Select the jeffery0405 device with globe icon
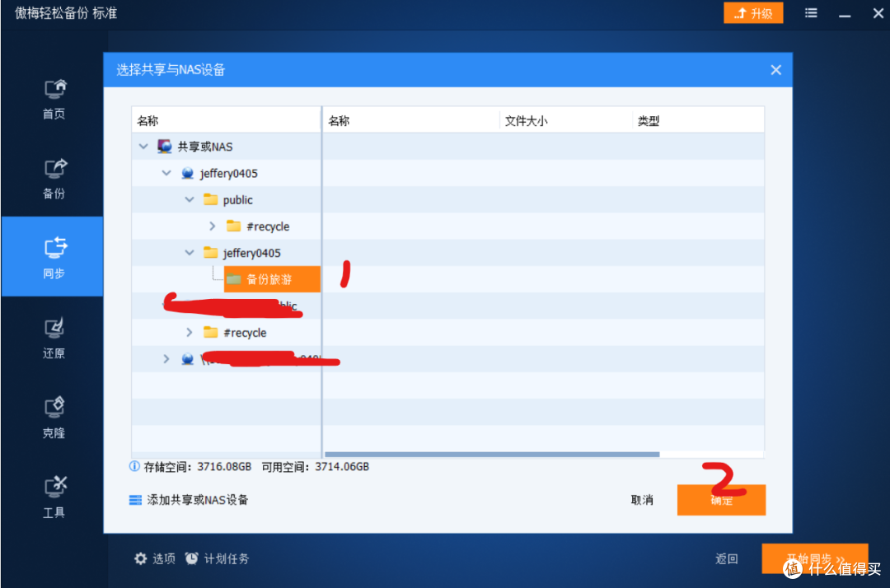This screenshot has height=588, width=890. coord(229,173)
